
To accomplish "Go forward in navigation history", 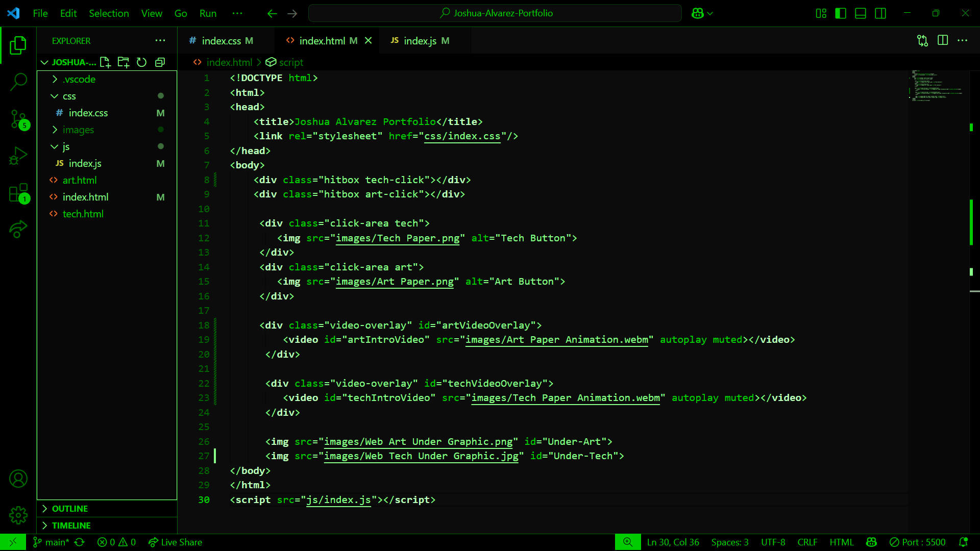I will pos(292,14).
